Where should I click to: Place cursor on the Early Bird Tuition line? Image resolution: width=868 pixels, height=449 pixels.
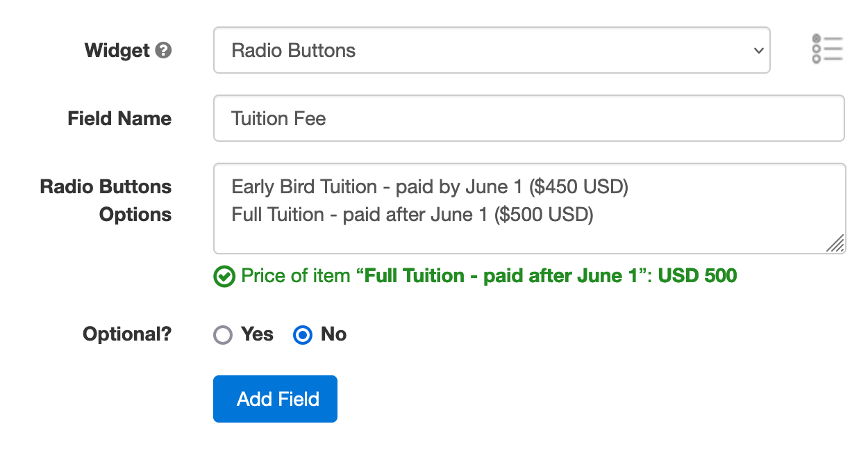click(x=430, y=187)
